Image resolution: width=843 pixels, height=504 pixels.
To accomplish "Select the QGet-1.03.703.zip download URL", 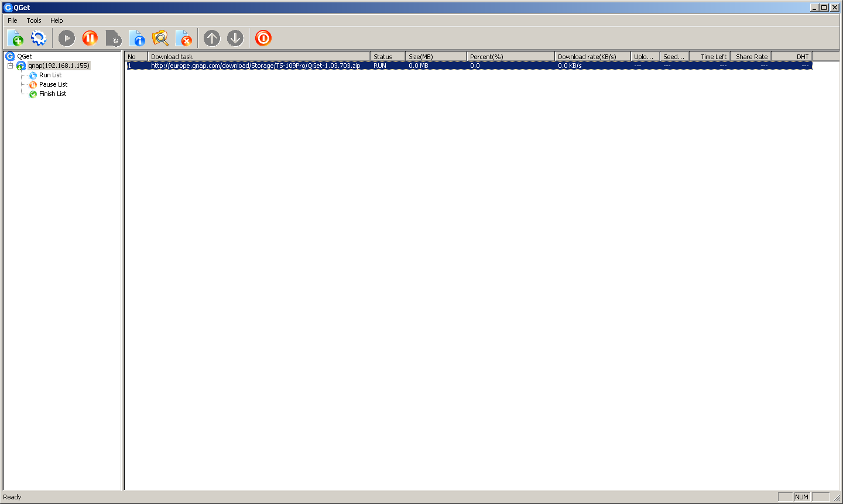I will [256, 66].
